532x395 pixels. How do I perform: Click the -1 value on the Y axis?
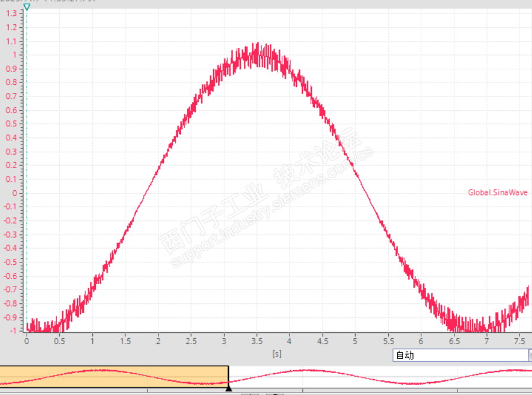[13, 330]
